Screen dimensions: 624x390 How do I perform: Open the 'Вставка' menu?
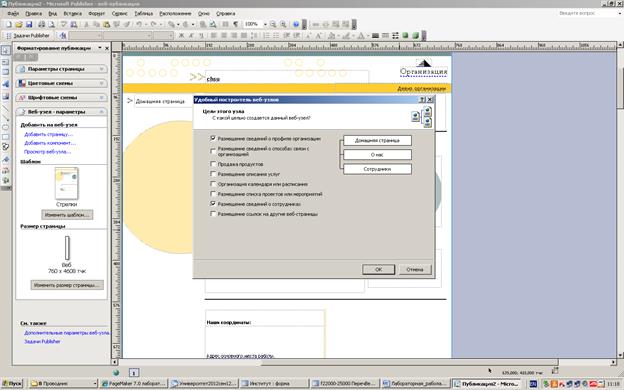(72, 14)
